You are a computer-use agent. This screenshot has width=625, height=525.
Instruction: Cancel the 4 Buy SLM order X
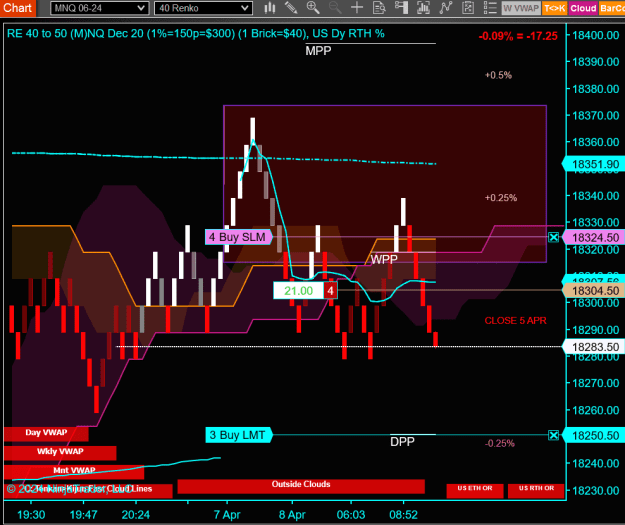click(553, 238)
